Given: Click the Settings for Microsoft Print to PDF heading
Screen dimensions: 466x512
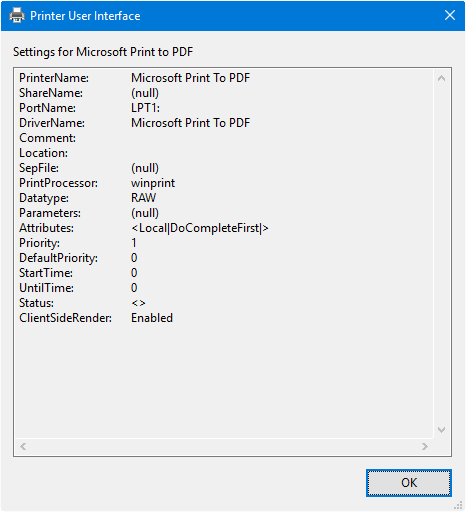Looking at the screenshot, I should click(103, 52).
